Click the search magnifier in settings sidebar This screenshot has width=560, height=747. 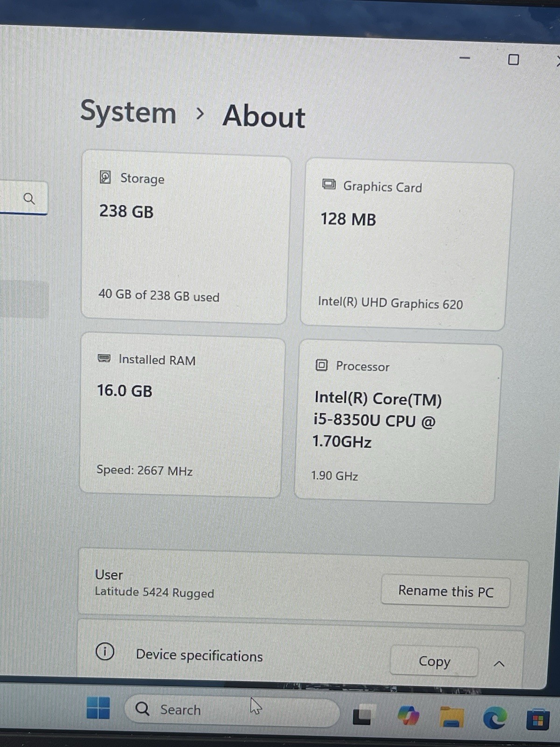(29, 198)
